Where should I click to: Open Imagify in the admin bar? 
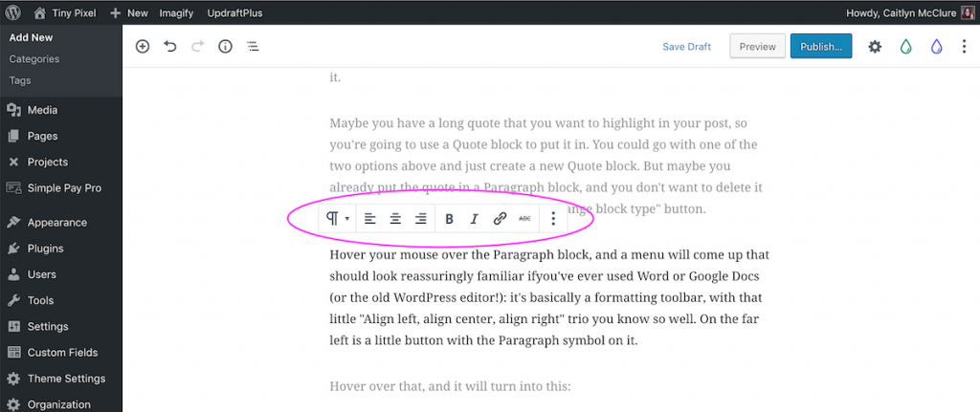pos(176,12)
